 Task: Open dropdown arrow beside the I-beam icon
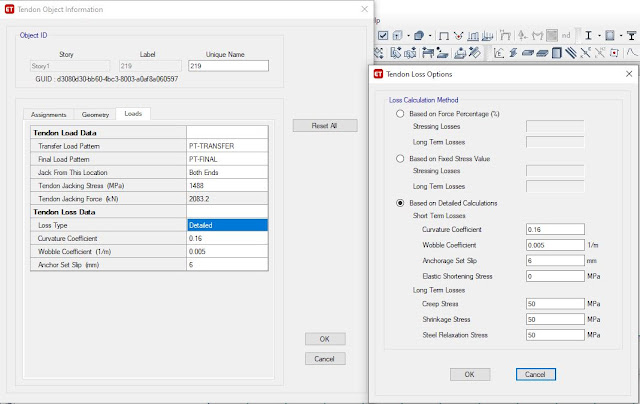click(x=599, y=36)
